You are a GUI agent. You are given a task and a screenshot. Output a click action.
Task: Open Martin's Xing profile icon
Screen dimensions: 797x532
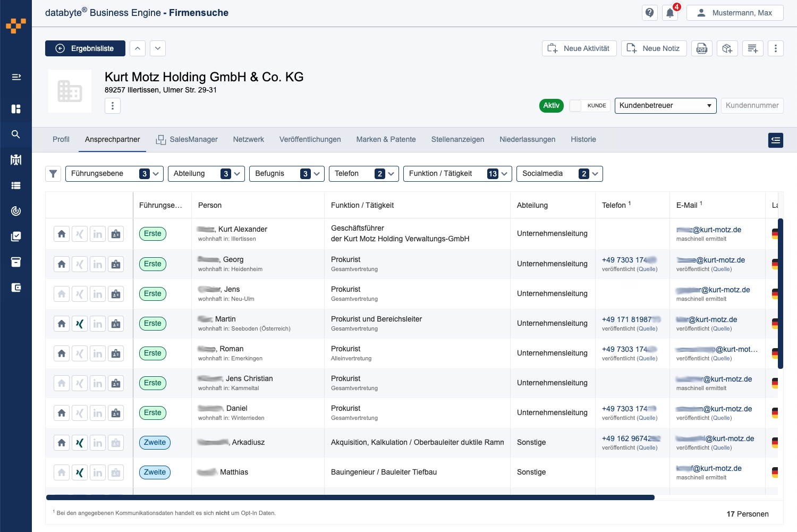coord(80,323)
